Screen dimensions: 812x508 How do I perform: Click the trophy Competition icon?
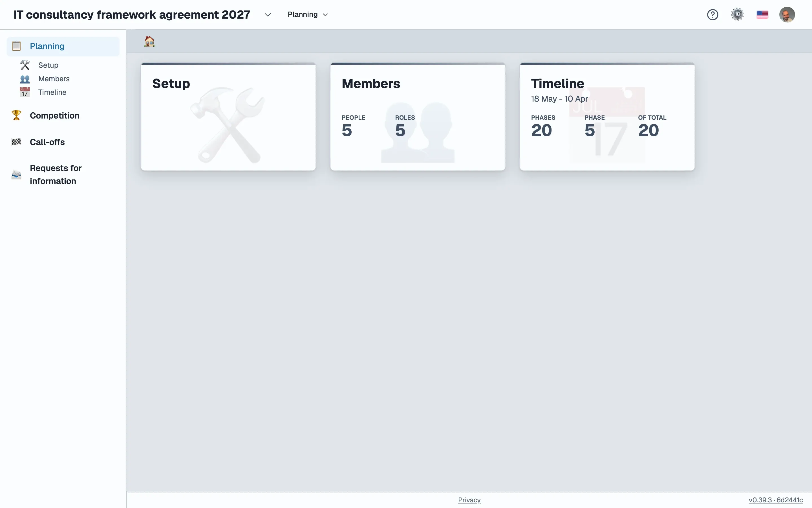[16, 115]
